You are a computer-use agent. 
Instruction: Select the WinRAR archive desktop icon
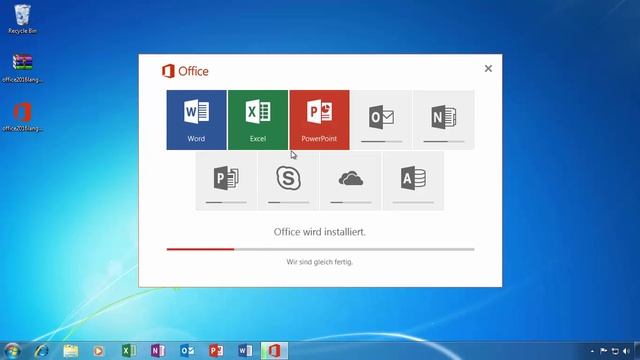(22, 68)
